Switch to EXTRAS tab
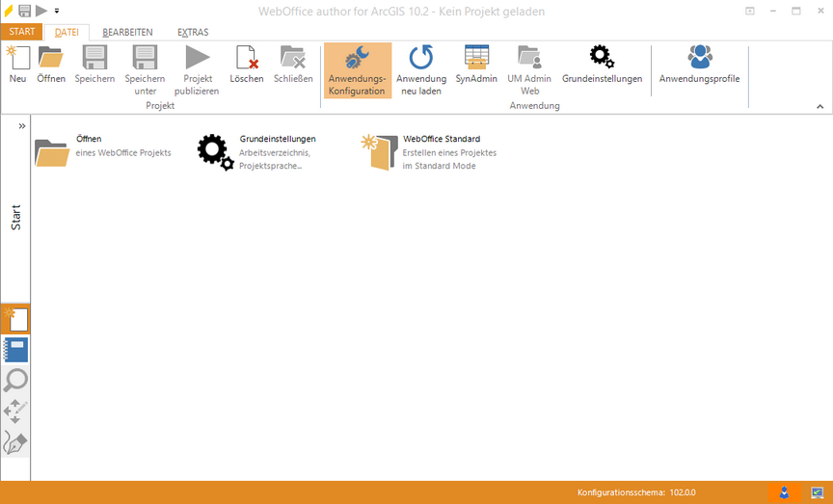 (193, 33)
